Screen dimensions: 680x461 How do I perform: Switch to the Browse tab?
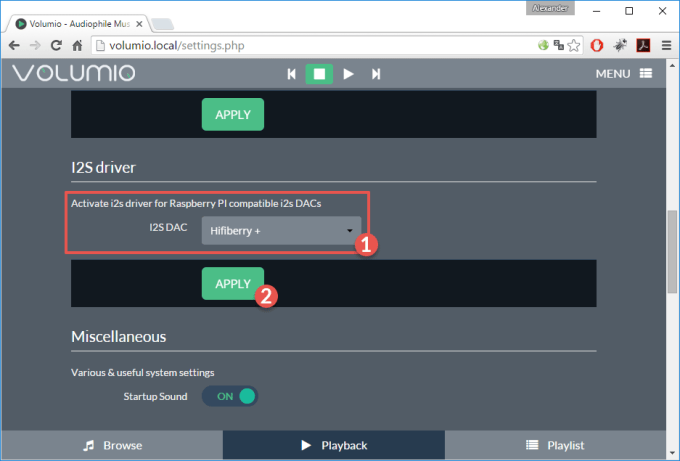(113, 445)
